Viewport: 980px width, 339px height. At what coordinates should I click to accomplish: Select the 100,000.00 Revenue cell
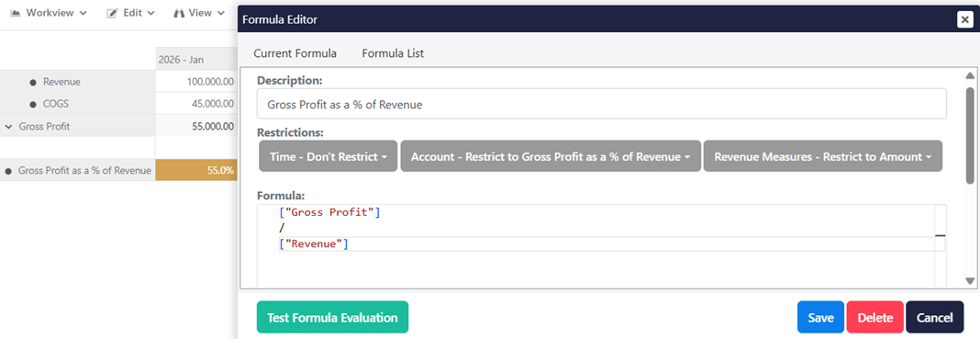click(196, 82)
